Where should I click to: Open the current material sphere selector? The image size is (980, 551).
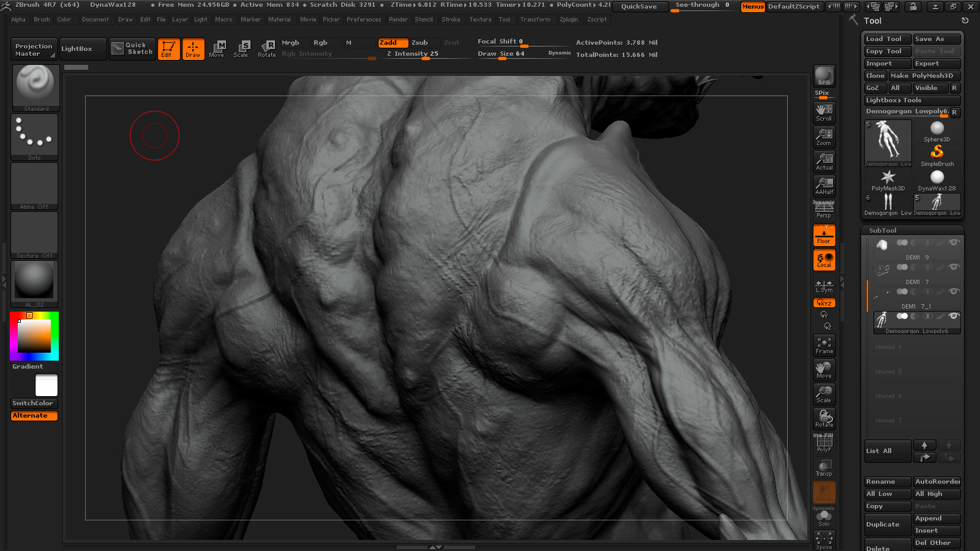tap(34, 284)
